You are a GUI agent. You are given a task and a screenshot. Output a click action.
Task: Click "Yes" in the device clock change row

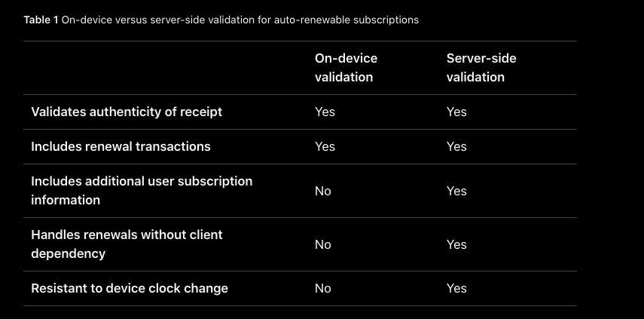pos(456,288)
